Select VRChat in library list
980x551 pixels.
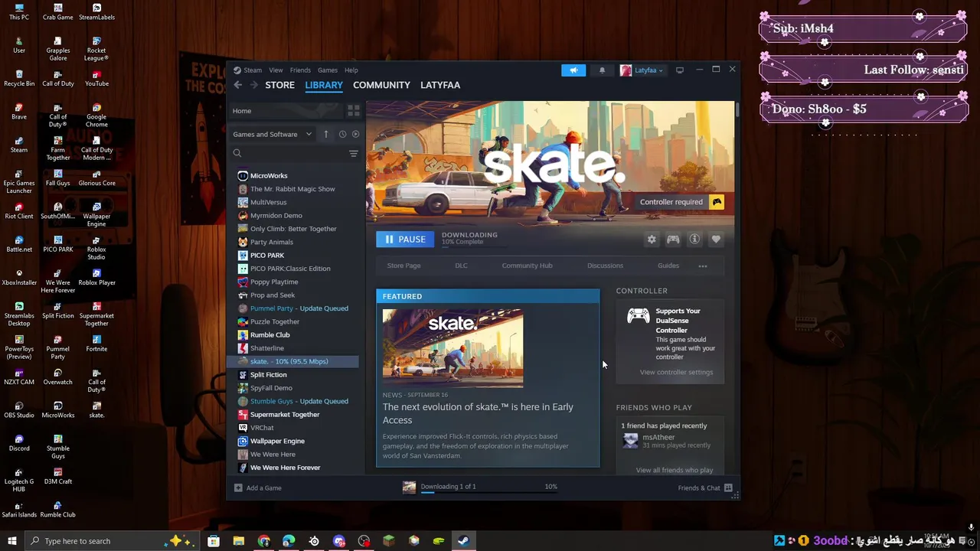[262, 428]
